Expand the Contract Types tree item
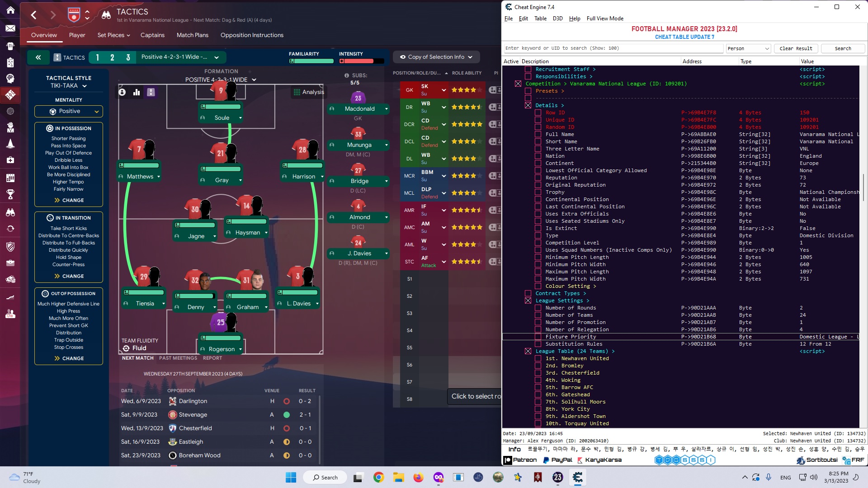This screenshot has height=488, width=868. click(x=561, y=293)
